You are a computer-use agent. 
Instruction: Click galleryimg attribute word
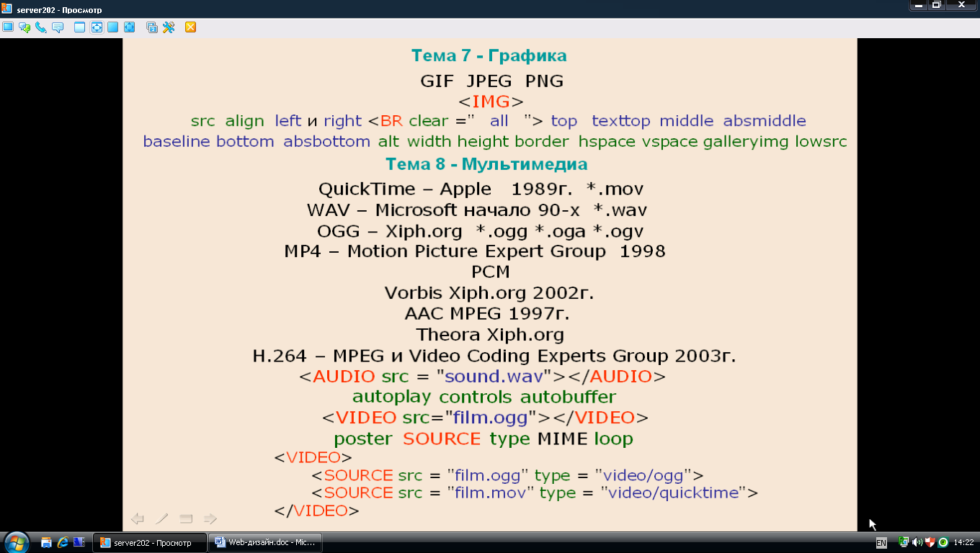click(x=746, y=142)
